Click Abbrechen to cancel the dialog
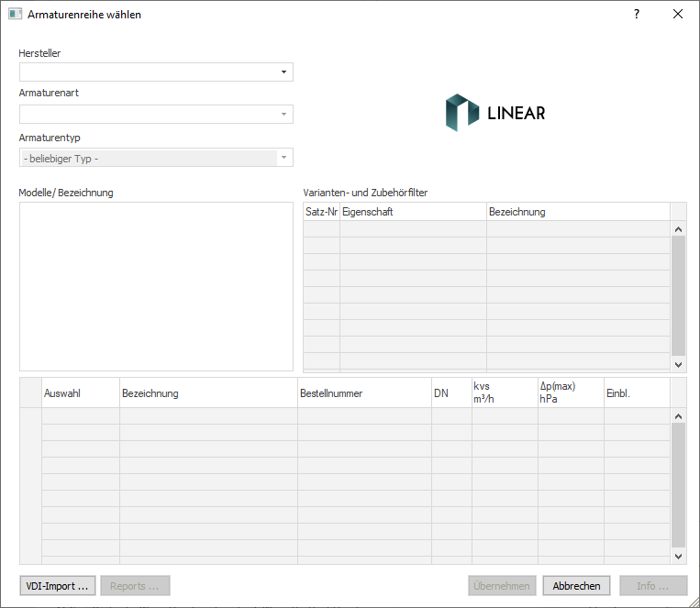700x608 pixels. tap(576, 586)
